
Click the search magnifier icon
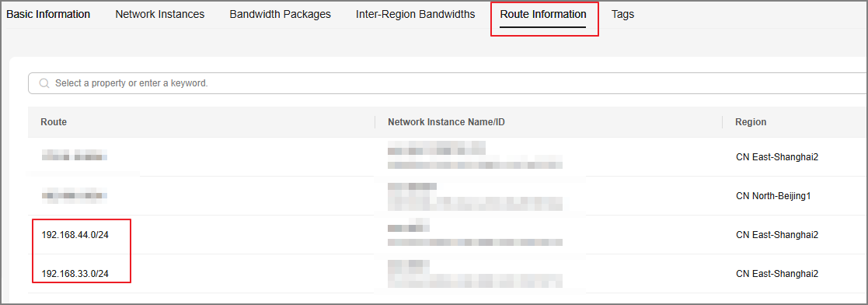click(x=44, y=84)
